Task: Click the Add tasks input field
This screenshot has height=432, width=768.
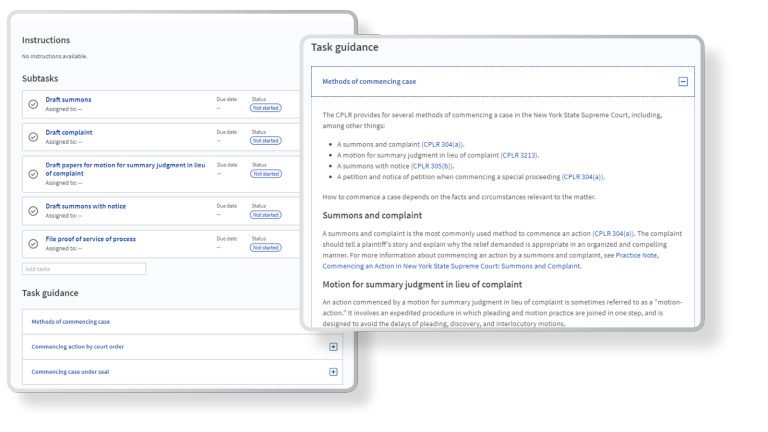Action: click(84, 269)
